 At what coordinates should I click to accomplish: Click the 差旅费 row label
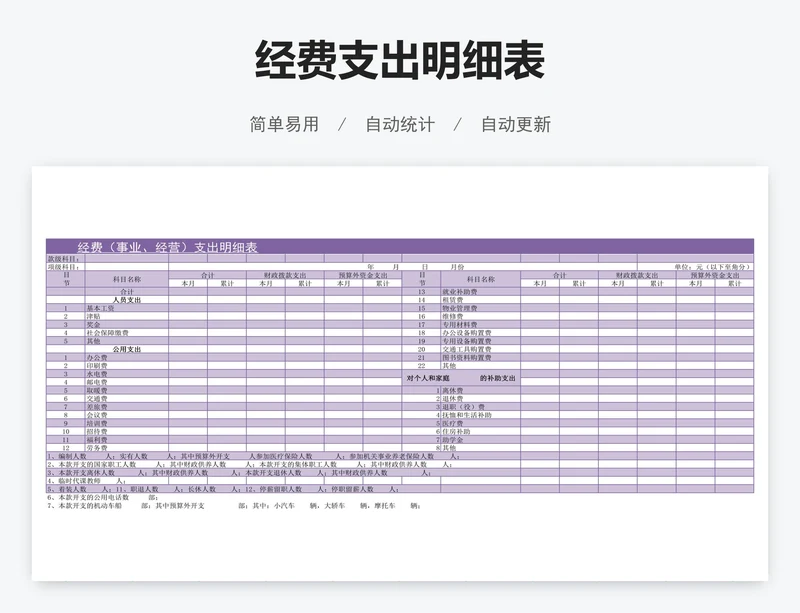point(97,407)
